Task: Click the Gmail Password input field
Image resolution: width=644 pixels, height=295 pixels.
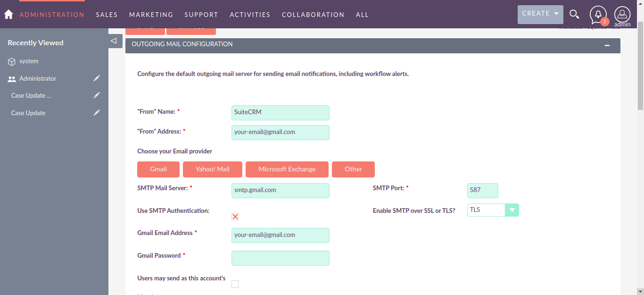Action: [280, 258]
